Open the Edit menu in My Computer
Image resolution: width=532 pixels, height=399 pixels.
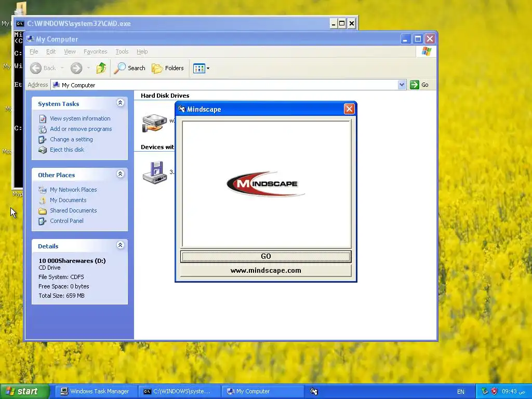tap(51, 51)
